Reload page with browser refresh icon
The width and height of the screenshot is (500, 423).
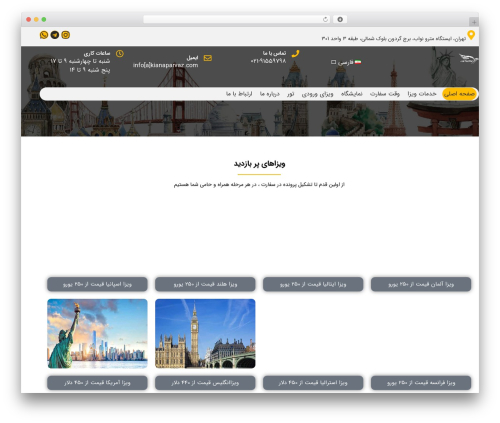tap(325, 19)
